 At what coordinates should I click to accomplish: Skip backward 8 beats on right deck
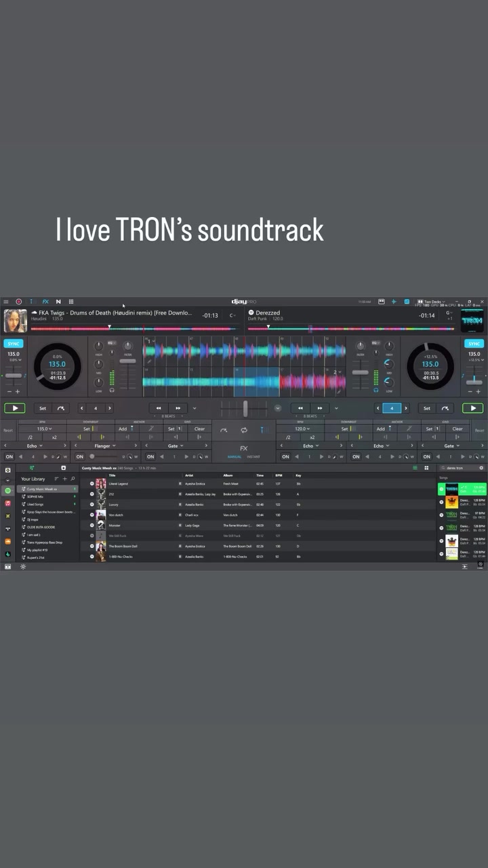coord(300,408)
